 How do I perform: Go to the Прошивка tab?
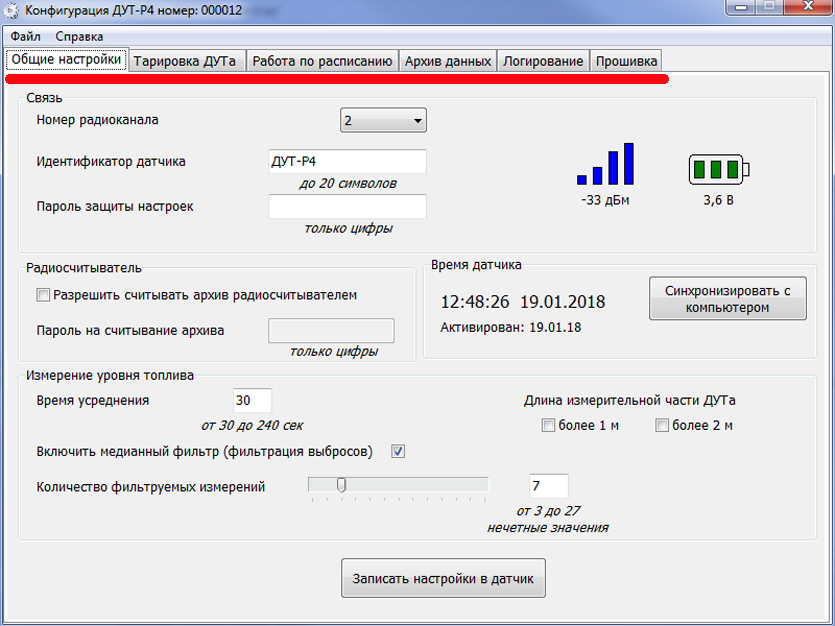click(626, 61)
